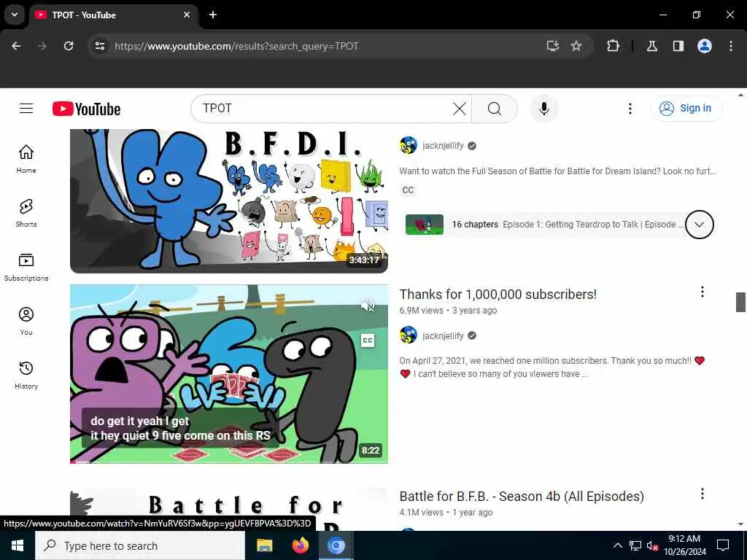
Task: Show hidden system tray icons
Action: click(617, 545)
